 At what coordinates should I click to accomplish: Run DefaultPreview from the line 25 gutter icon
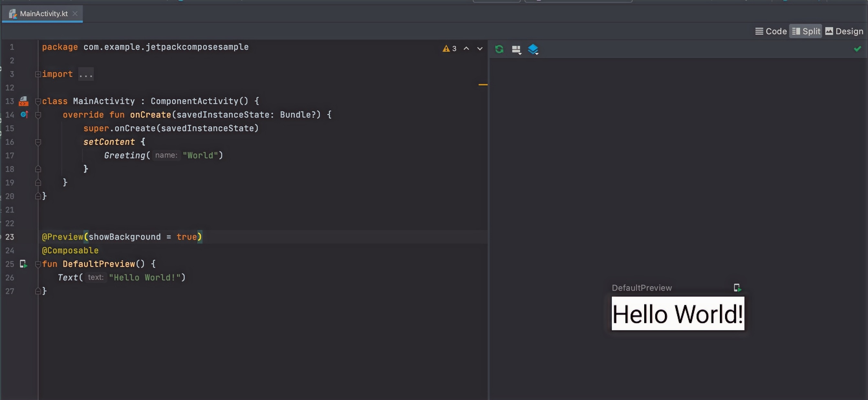(23, 264)
